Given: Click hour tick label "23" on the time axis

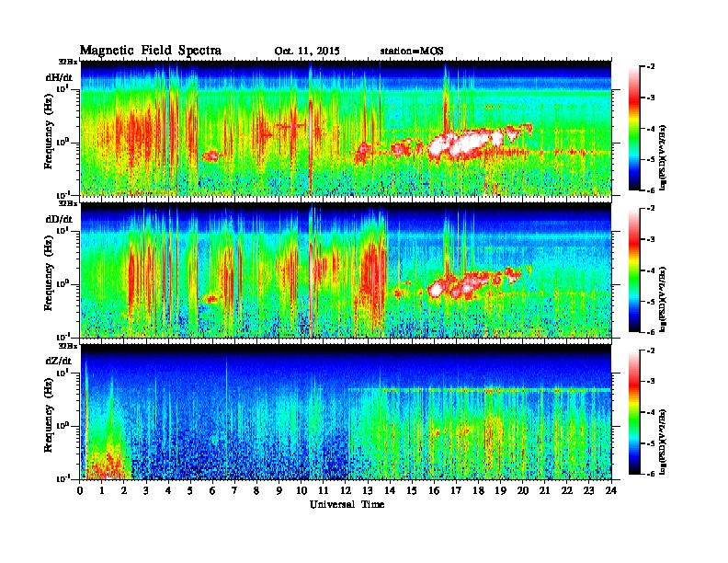Looking at the screenshot, I should pyautogui.click(x=588, y=491).
